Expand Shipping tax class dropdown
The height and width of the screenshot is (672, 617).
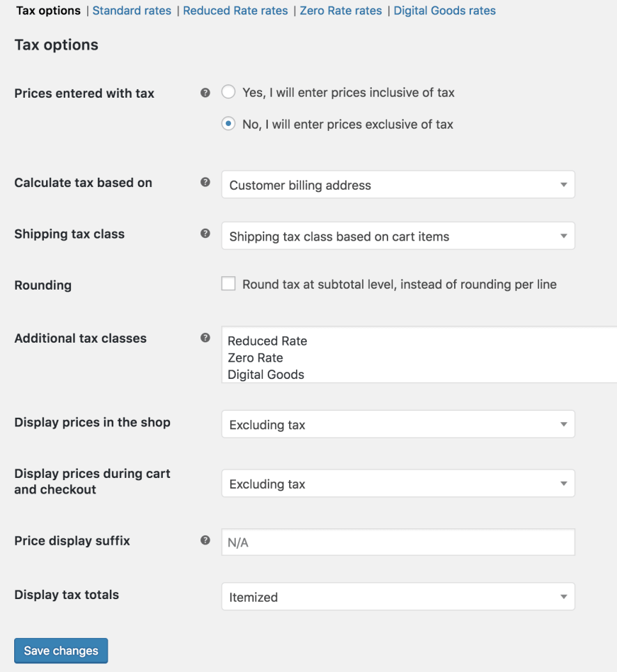[x=397, y=237]
